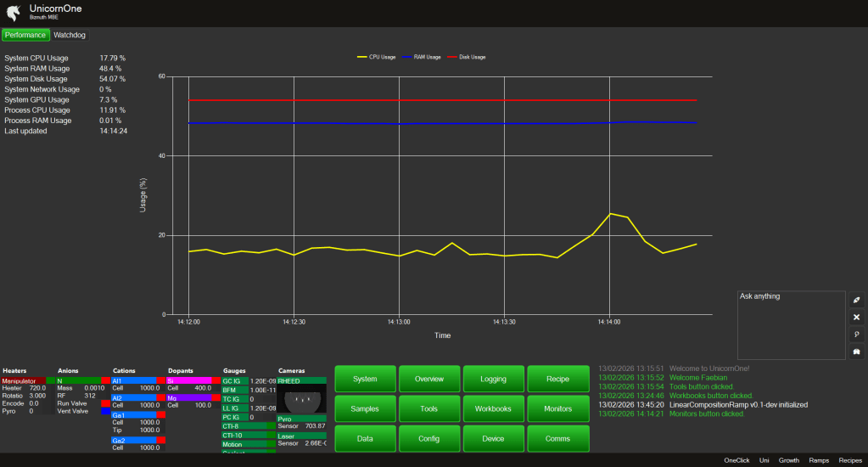The height and width of the screenshot is (467, 868).
Task: Toggle the green Manipulator heater status indicator
Action: click(50, 381)
